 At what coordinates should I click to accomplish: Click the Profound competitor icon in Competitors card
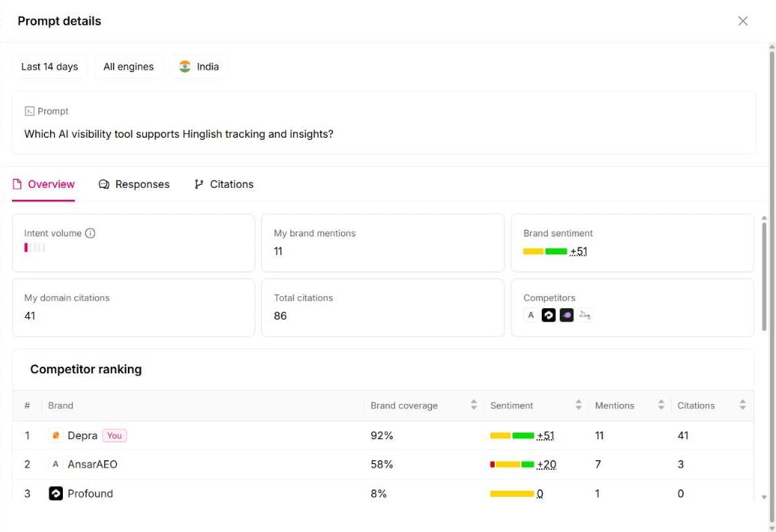(x=549, y=315)
